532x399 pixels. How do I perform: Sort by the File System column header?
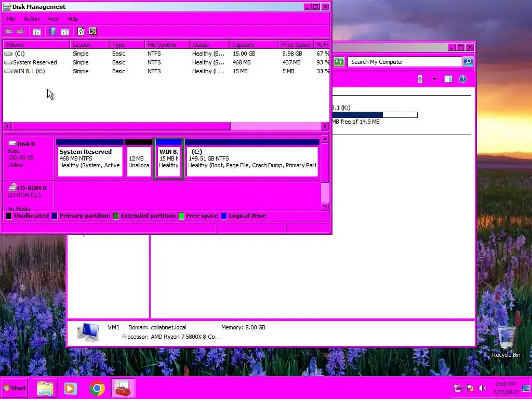coord(167,45)
